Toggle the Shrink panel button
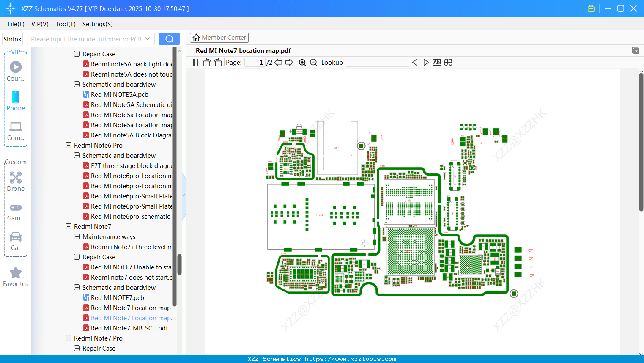This screenshot has height=363, width=644. click(12, 39)
